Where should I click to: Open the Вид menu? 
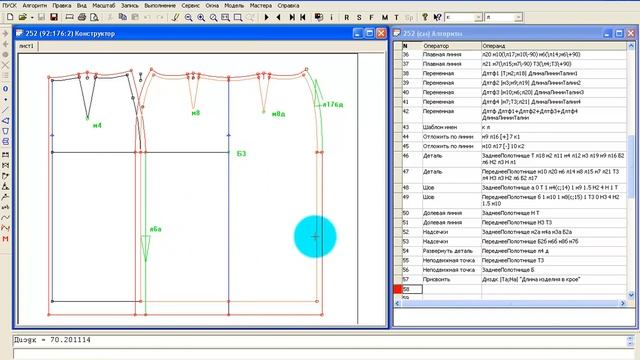point(82,6)
